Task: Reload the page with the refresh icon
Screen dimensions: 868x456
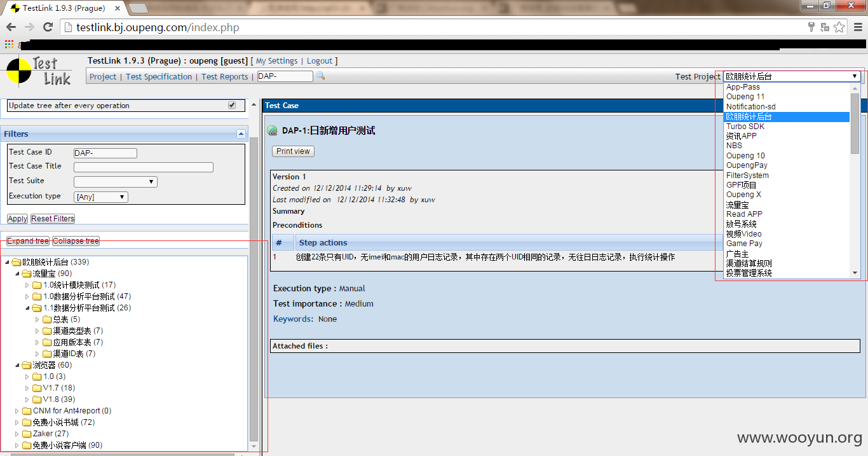Action: 48,27
